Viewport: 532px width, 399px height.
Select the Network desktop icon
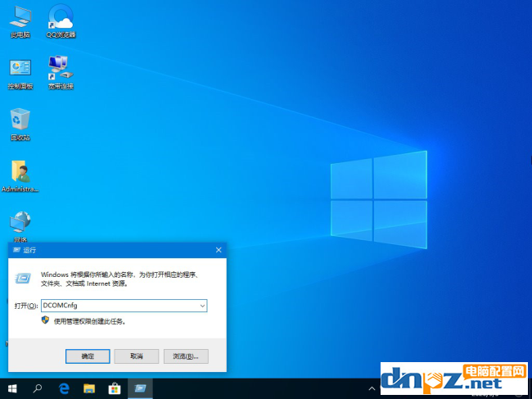pos(20,226)
